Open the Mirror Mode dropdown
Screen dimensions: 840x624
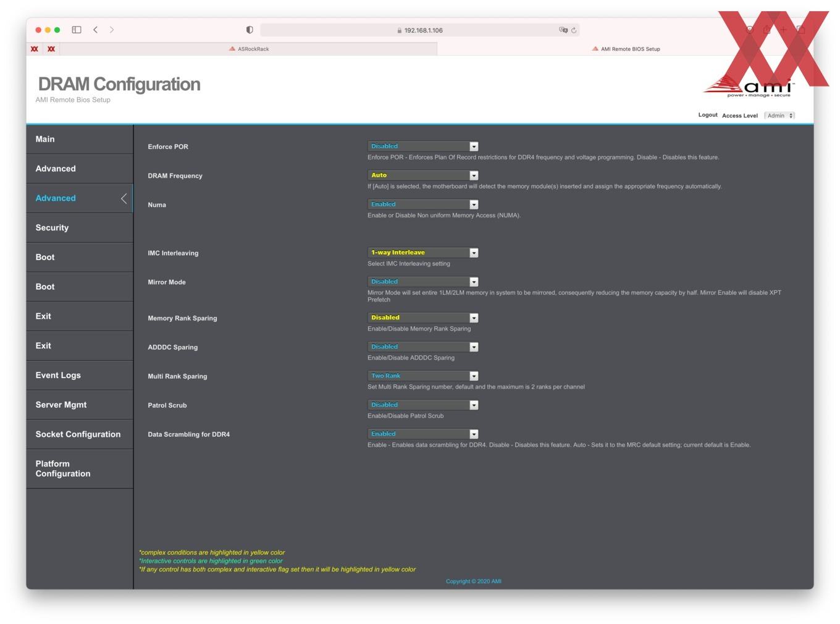click(423, 282)
